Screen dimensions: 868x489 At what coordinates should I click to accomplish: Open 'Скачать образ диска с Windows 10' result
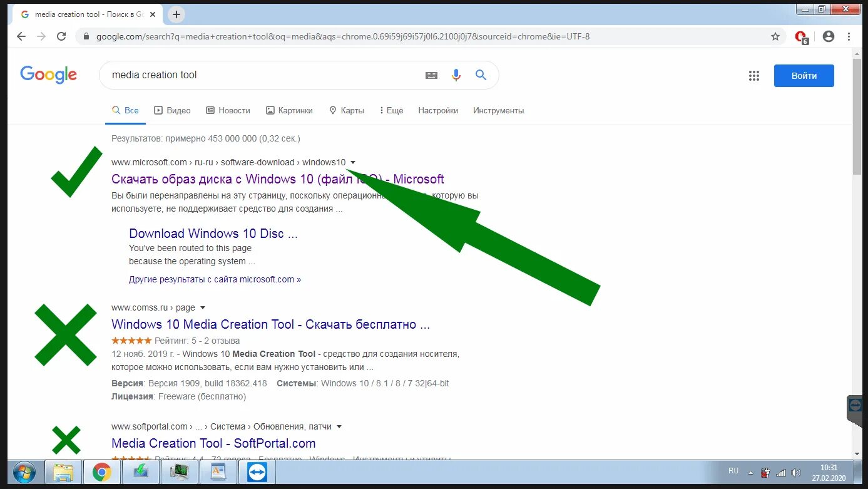[278, 179]
